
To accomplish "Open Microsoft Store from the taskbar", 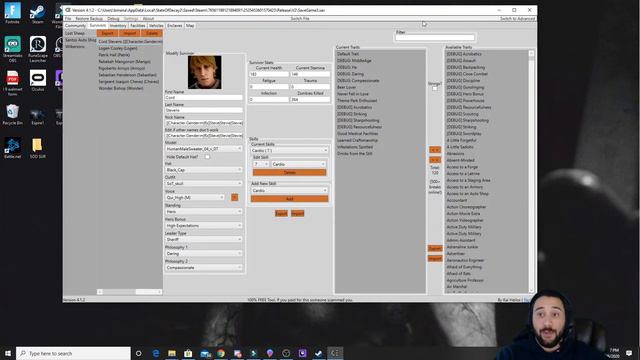I will pos(188,353).
